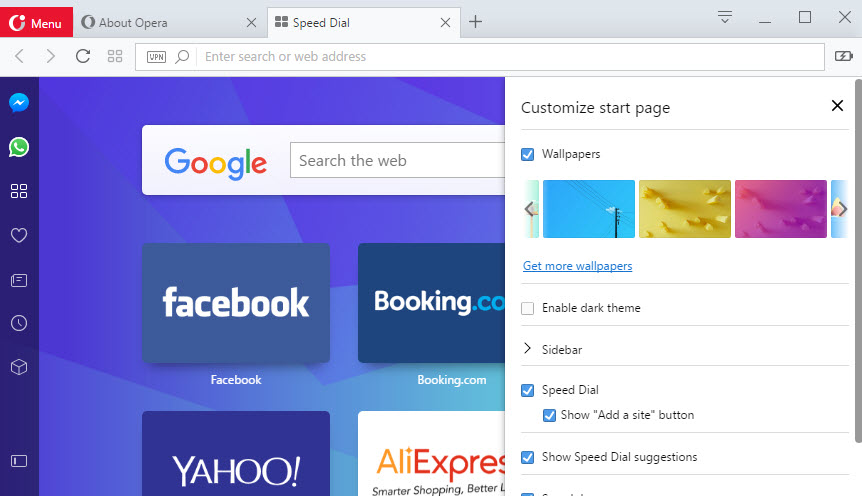The image size is (862, 496).
Task: Click the Booking.com label under tile
Action: [x=451, y=380]
